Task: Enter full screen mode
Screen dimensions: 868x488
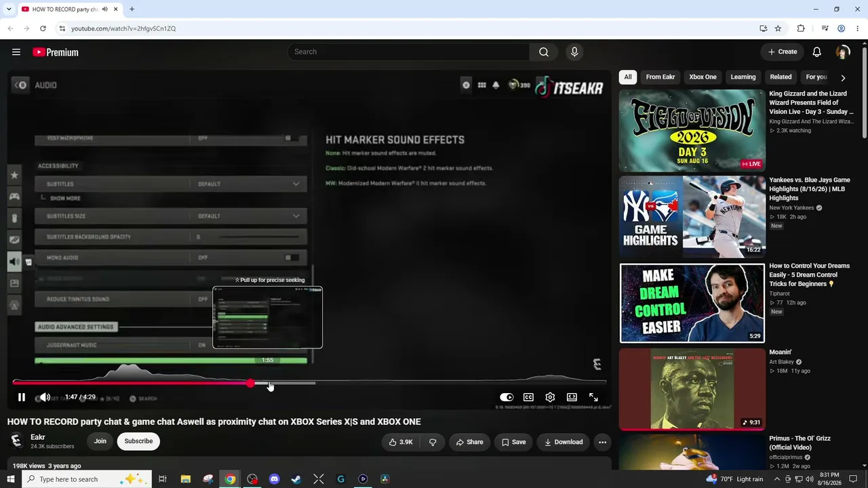Action: coord(593,398)
